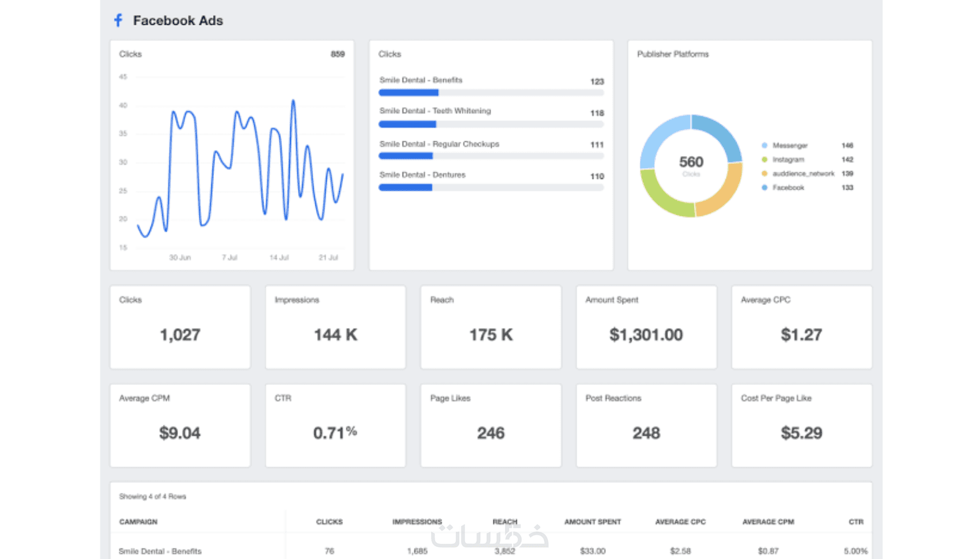
Task: Select the Instagram legend color dot
Action: pyautogui.click(x=764, y=160)
